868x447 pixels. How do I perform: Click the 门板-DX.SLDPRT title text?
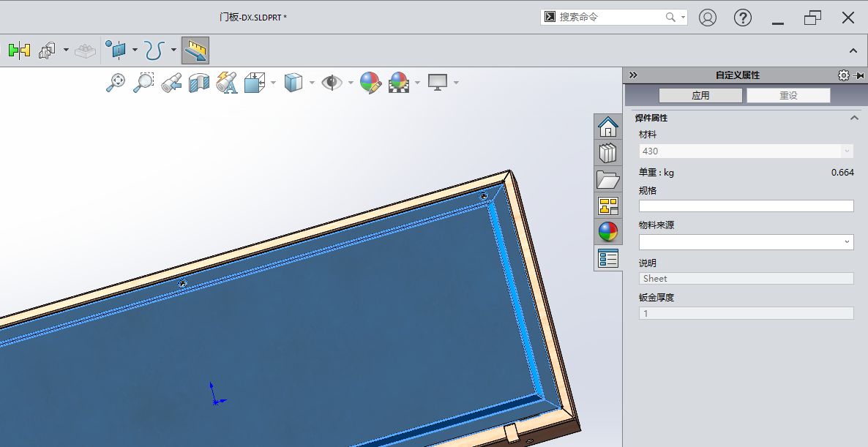coord(253,17)
